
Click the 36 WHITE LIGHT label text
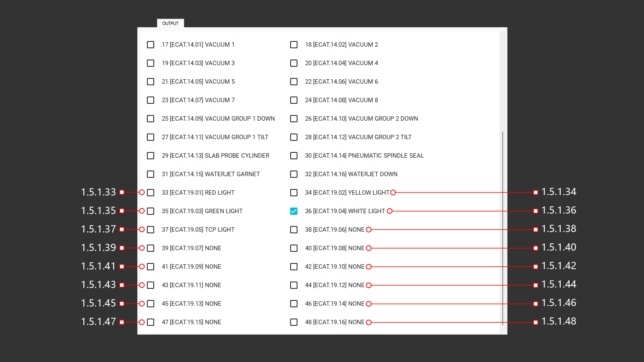coord(345,211)
